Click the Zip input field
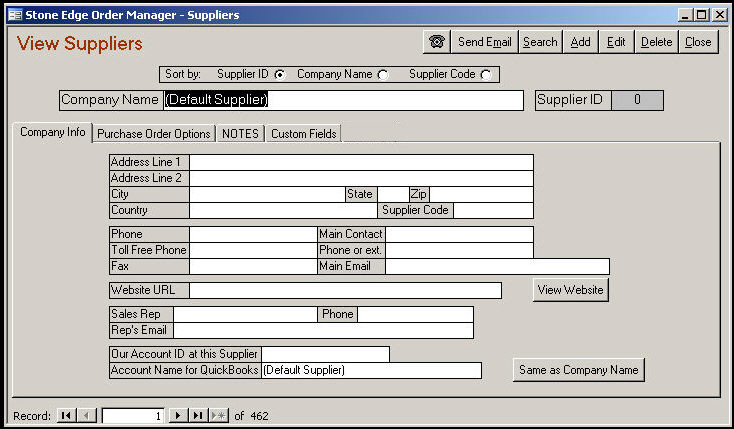 tap(481, 194)
